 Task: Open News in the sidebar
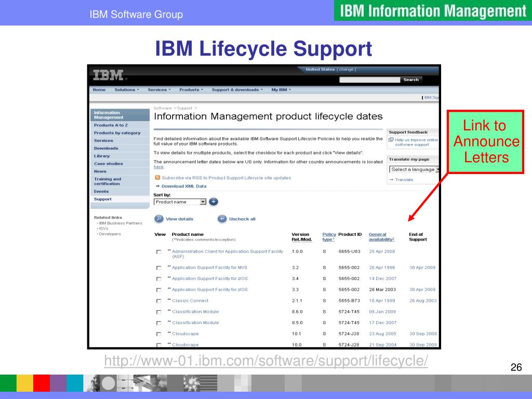tap(100, 171)
